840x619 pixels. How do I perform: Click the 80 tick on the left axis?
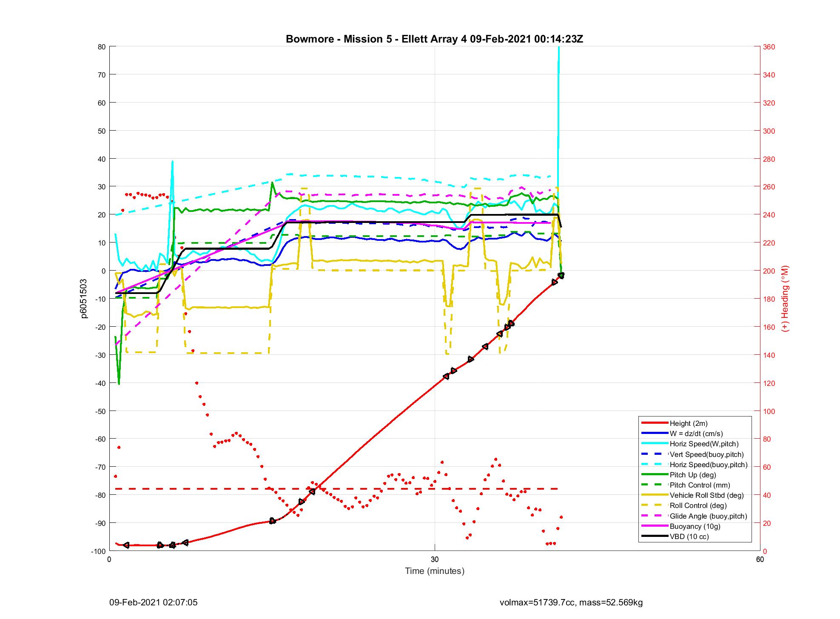(102, 47)
